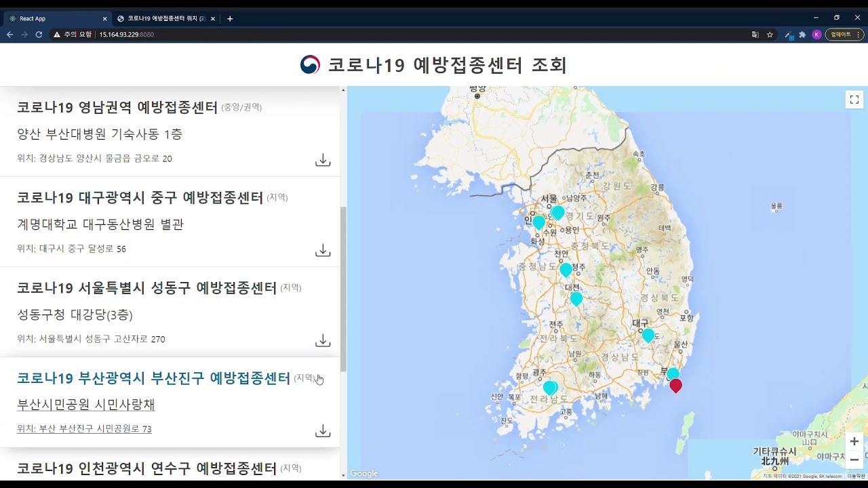Select the Cheongju area map marker
This screenshot has width=868, height=488.
click(x=566, y=270)
